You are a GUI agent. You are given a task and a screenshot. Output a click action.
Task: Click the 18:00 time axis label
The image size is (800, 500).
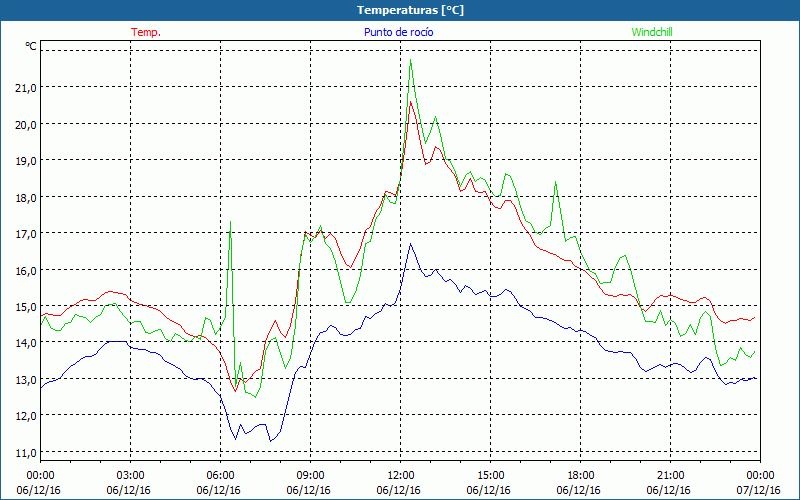click(x=581, y=476)
